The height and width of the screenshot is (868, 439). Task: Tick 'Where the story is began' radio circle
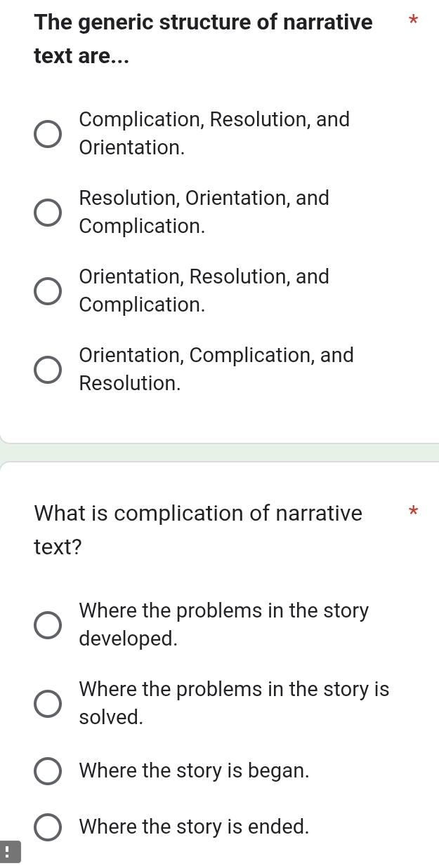tap(48, 770)
